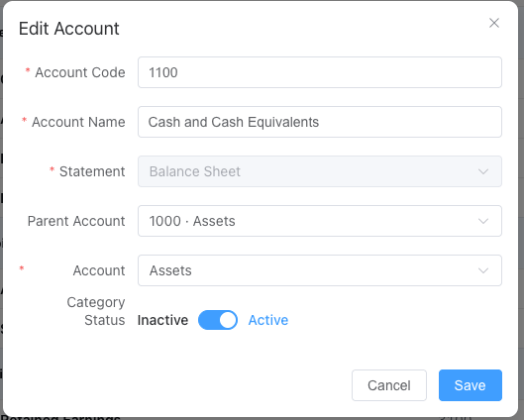Click the Inactive status label
The height and width of the screenshot is (420, 524).
click(162, 320)
